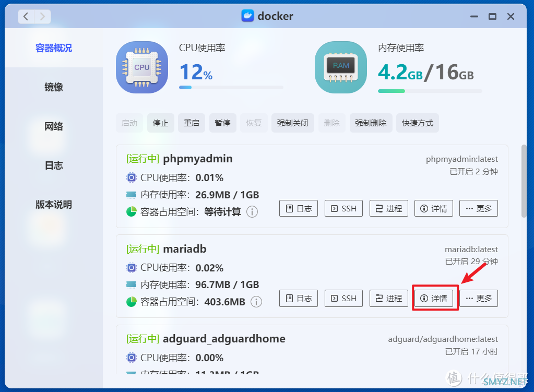This screenshot has height=392, width=534.
Task: Open the 容器概况 tab in sidebar
Action: 54,48
